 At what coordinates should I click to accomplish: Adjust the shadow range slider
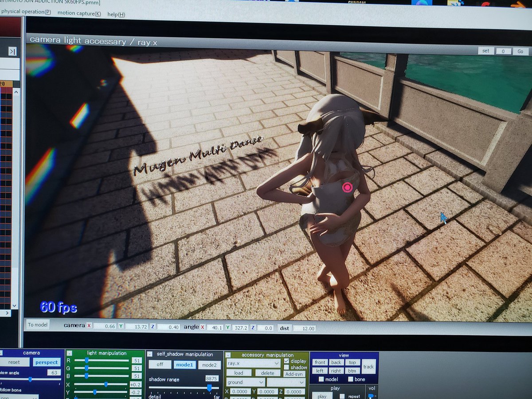[x=184, y=388]
